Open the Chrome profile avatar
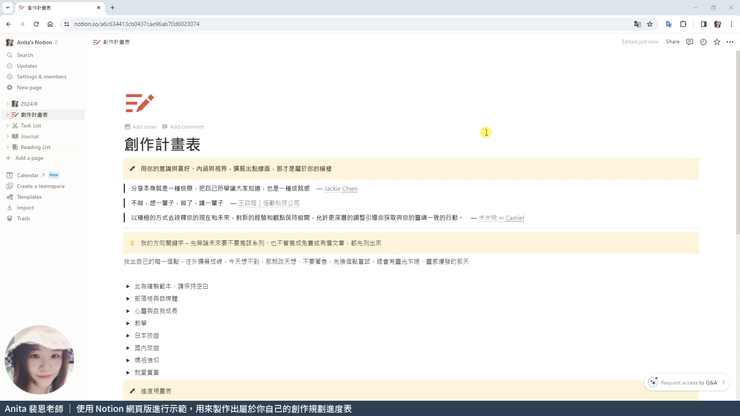 pyautogui.click(x=717, y=24)
